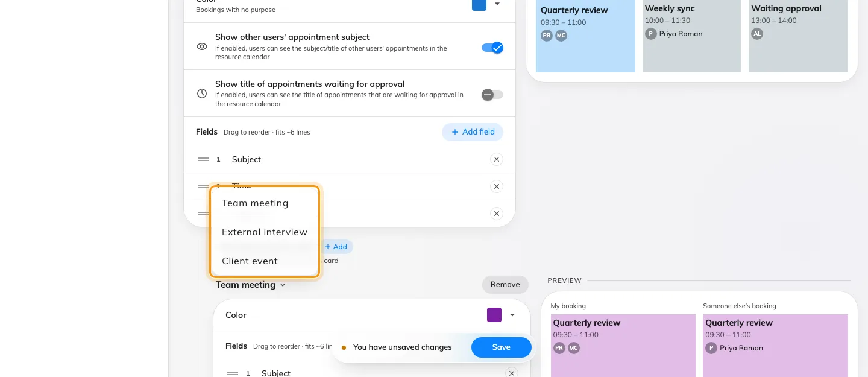Remove the Time field with its X icon

[x=496, y=186]
